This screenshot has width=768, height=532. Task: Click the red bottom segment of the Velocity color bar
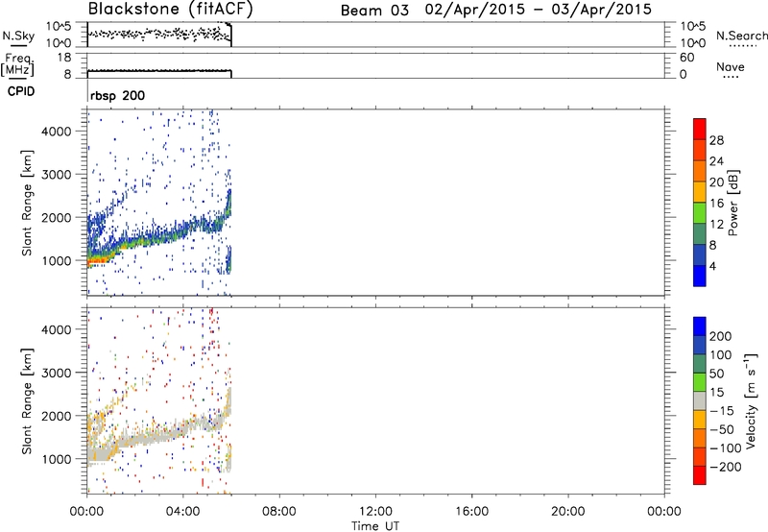tap(700, 475)
